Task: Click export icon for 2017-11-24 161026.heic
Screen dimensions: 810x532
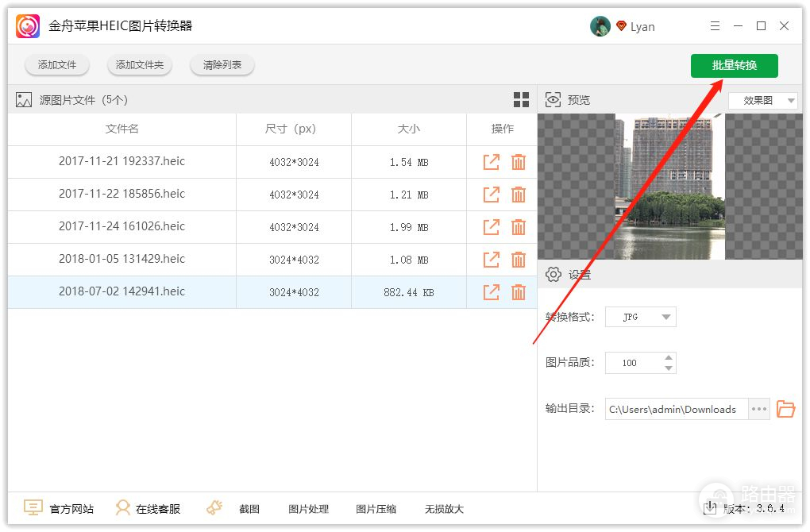Action: coord(492,227)
